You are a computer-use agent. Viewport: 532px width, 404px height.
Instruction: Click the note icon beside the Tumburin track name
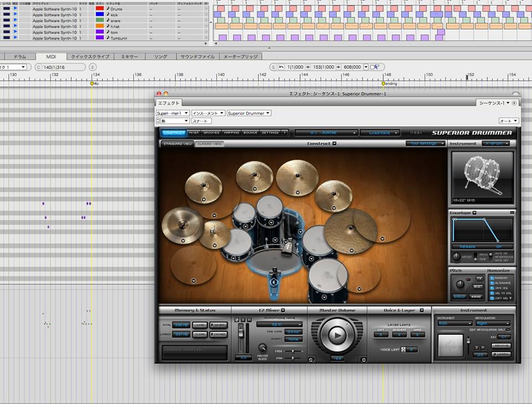tap(108, 38)
